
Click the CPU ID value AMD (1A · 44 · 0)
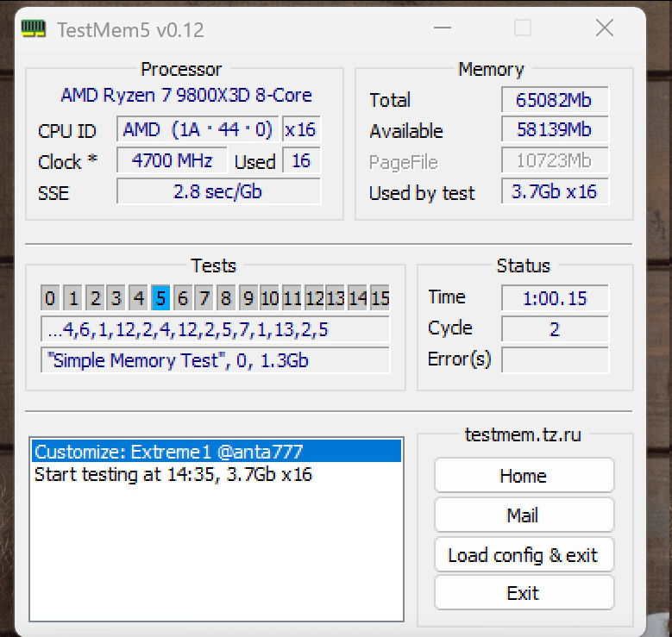pos(198,128)
